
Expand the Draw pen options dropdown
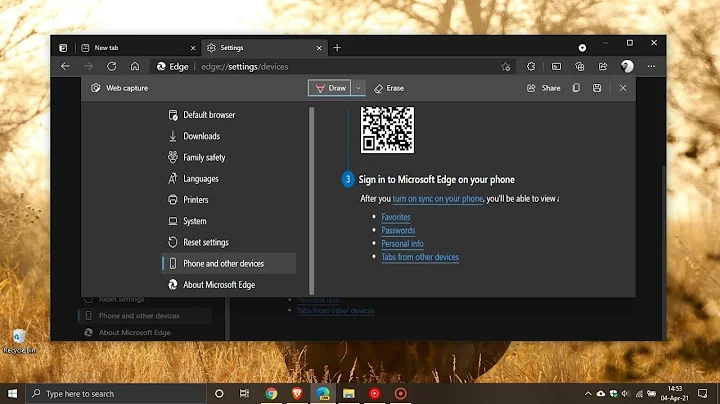point(358,88)
